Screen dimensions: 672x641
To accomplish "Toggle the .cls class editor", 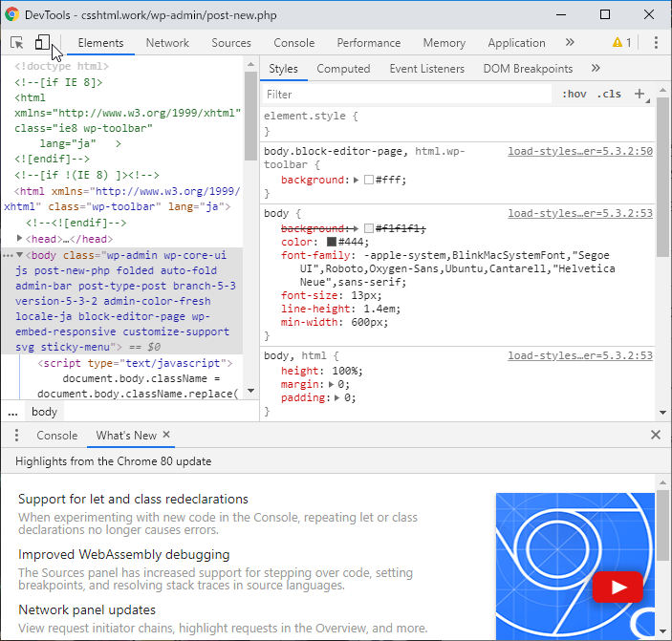I will pos(609,94).
